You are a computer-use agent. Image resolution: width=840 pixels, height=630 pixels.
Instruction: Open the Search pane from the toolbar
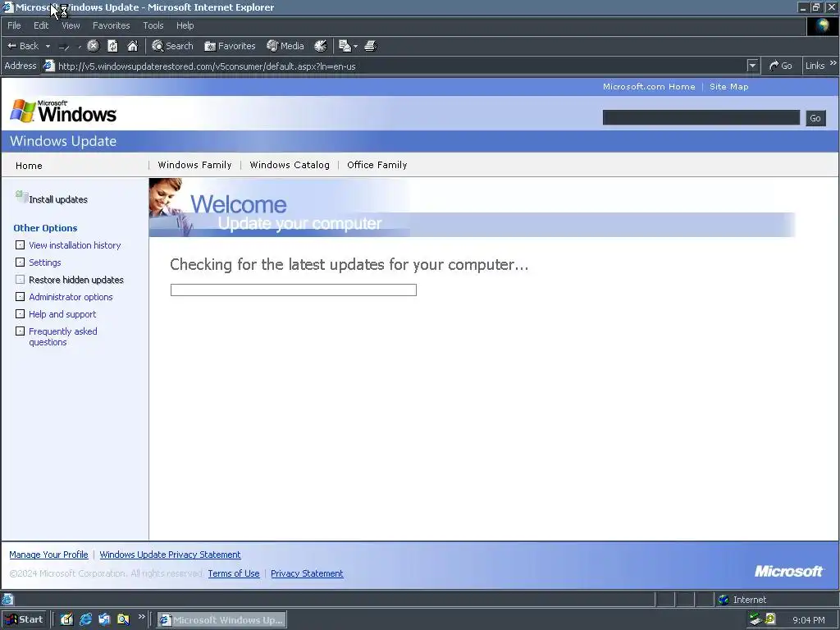tap(172, 46)
